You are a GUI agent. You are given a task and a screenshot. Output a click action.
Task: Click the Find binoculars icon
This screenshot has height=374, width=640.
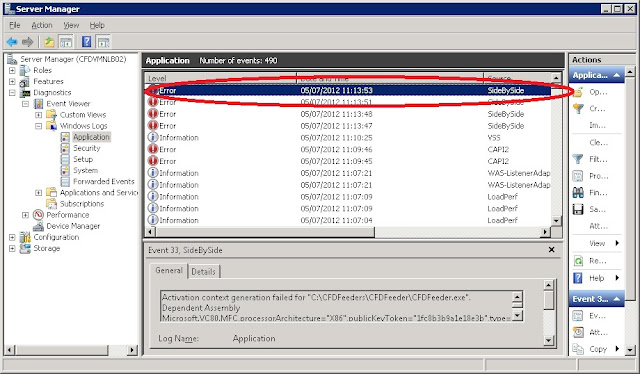(x=578, y=193)
